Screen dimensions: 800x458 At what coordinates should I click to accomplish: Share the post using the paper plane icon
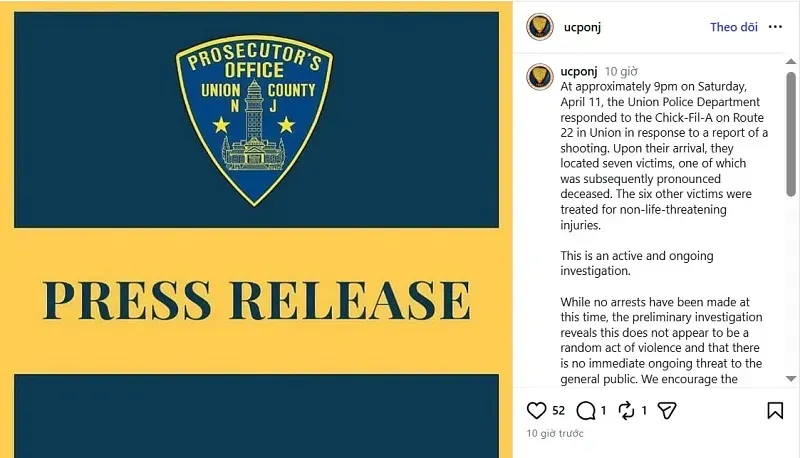(667, 410)
